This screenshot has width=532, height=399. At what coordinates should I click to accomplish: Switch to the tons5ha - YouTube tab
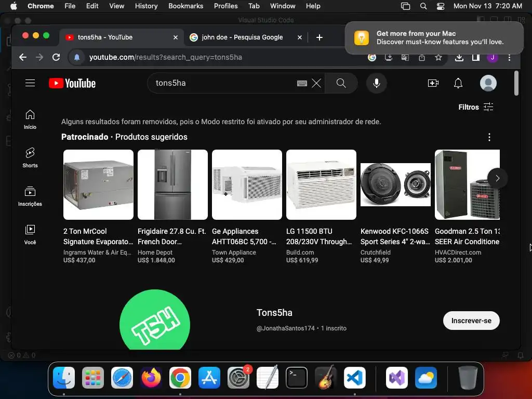(x=122, y=37)
